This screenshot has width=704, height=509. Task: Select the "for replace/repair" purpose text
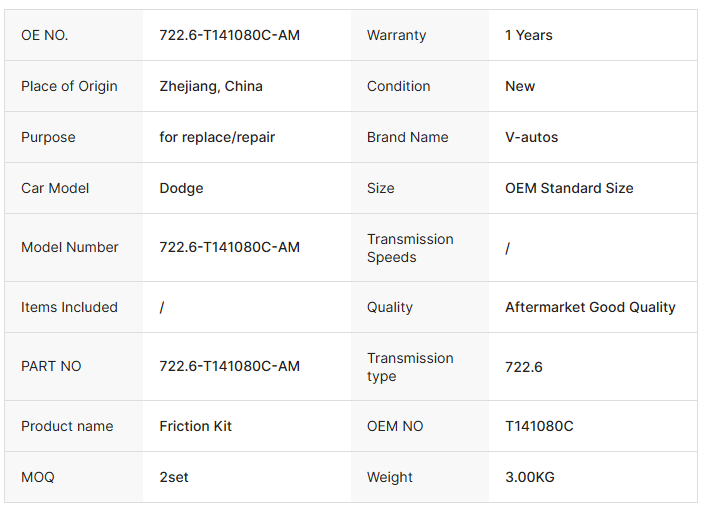[x=217, y=137]
